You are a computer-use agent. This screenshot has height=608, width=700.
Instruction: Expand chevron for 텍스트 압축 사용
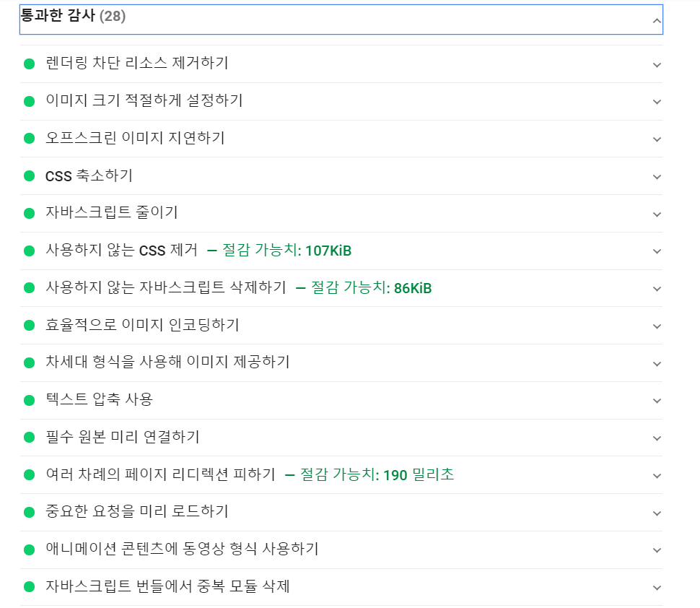coord(657,401)
